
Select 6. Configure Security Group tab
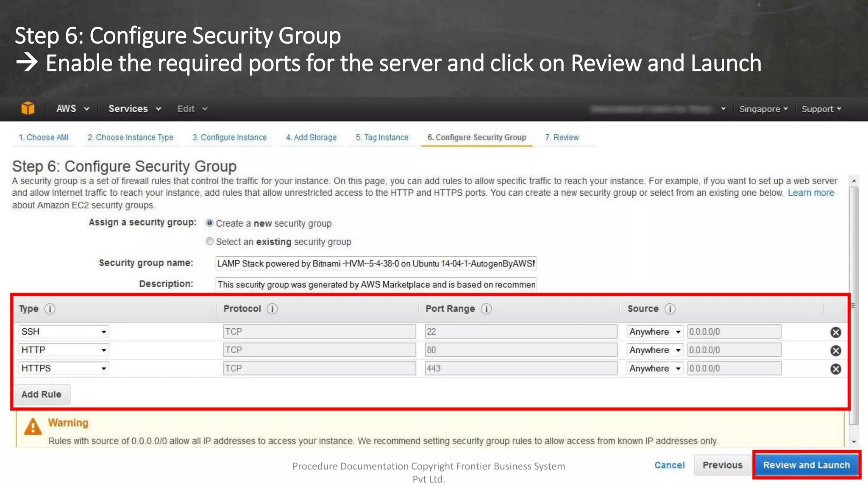(476, 137)
